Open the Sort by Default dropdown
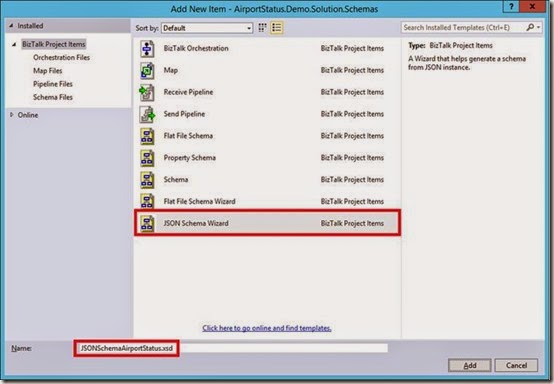The width and height of the screenshot is (554, 384). tap(207, 28)
